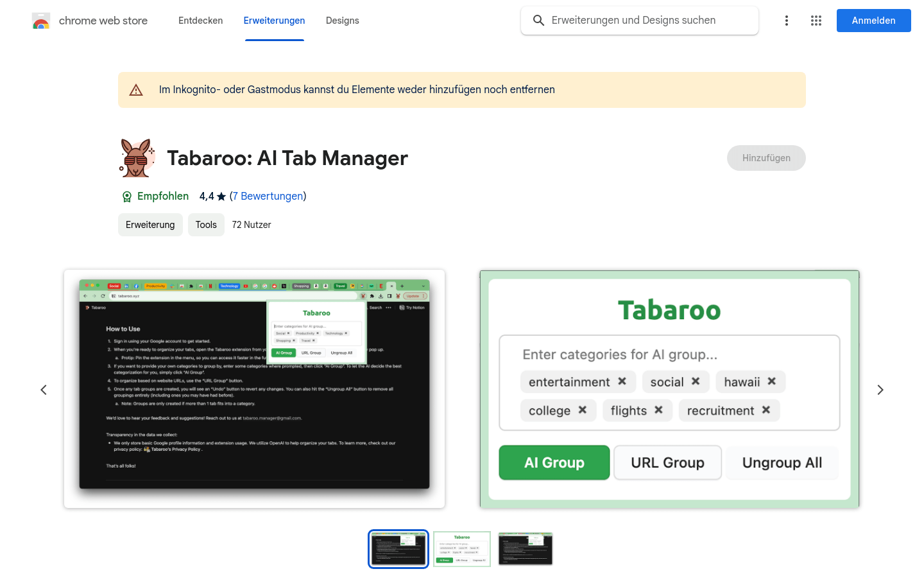Image resolution: width=924 pixels, height=578 pixels.
Task: Open the three-dot more options menu
Action: [x=787, y=21]
